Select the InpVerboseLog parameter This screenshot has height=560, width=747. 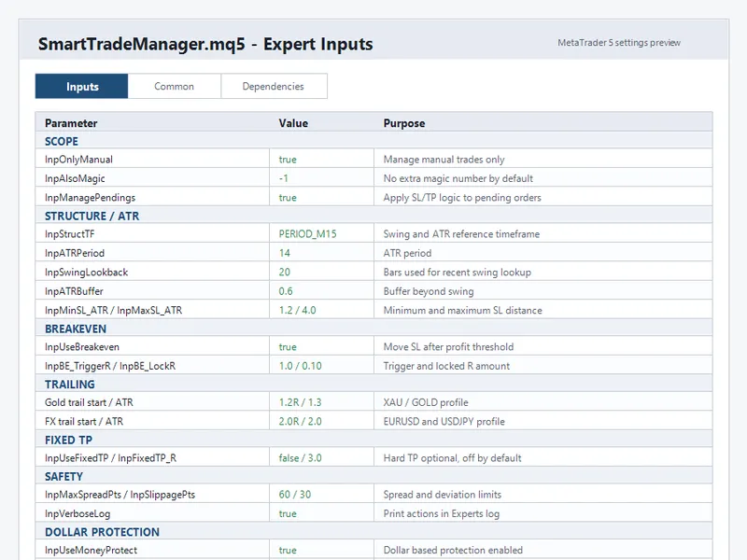coord(78,514)
